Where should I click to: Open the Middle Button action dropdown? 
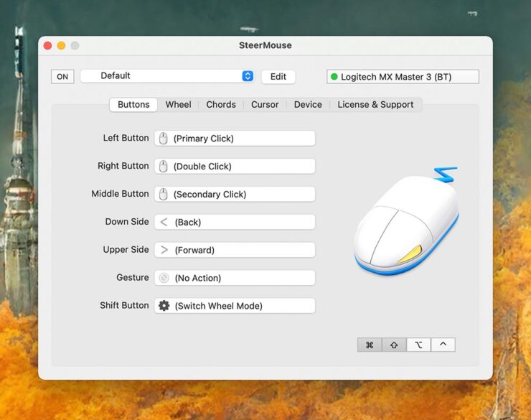click(235, 195)
